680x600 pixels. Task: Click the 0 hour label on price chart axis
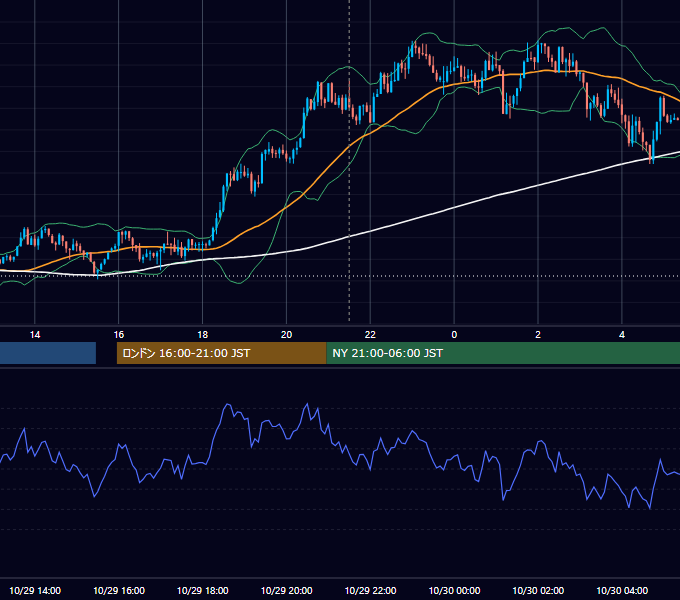(x=454, y=335)
